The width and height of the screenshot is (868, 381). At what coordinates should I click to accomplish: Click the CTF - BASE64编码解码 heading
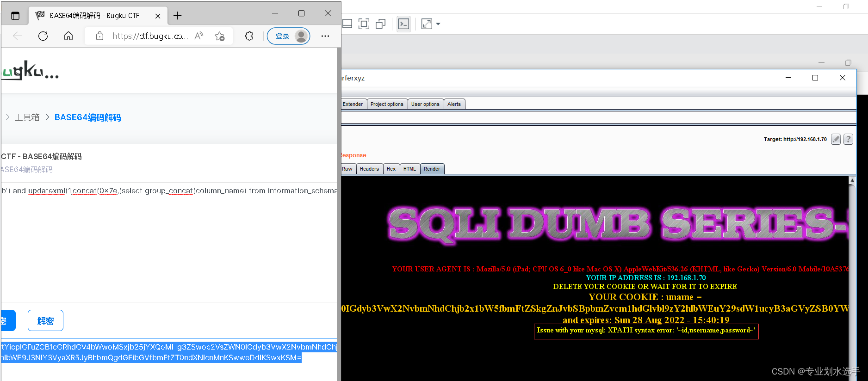[x=42, y=156]
